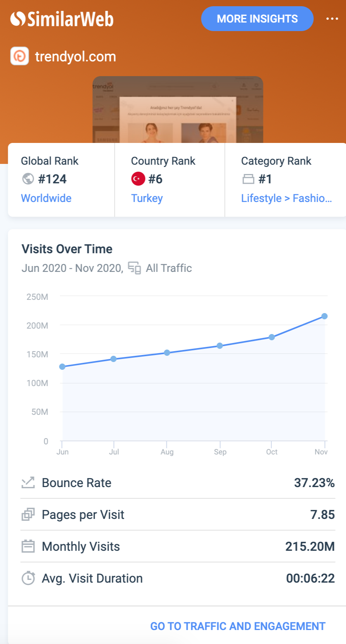
Task: Click the Global Rank heading
Action: tap(50, 161)
